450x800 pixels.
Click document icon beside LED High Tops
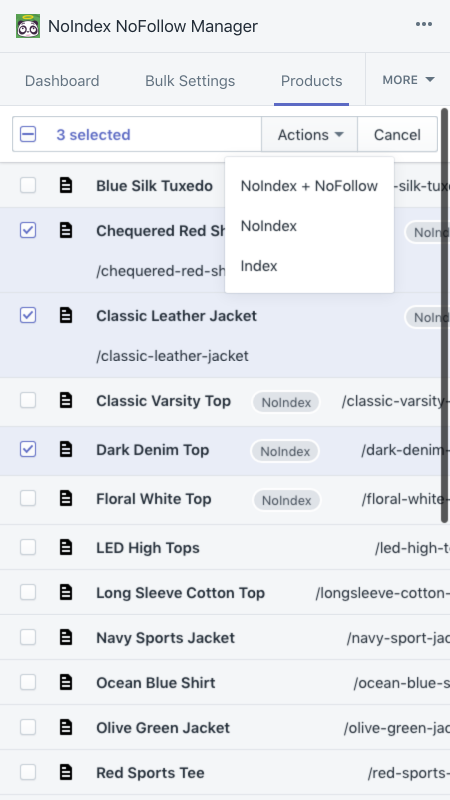(x=66, y=547)
